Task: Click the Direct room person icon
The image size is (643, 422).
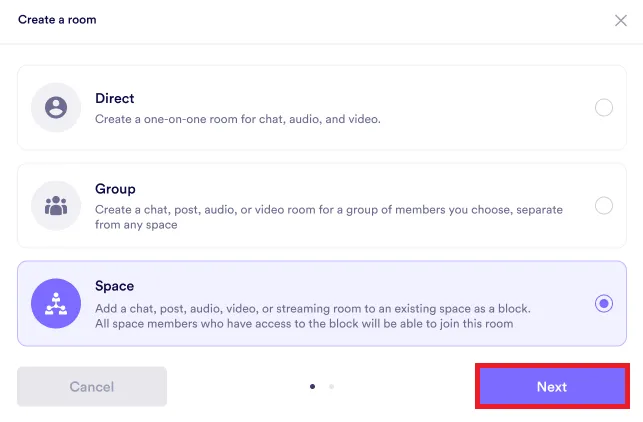Action: [x=56, y=108]
